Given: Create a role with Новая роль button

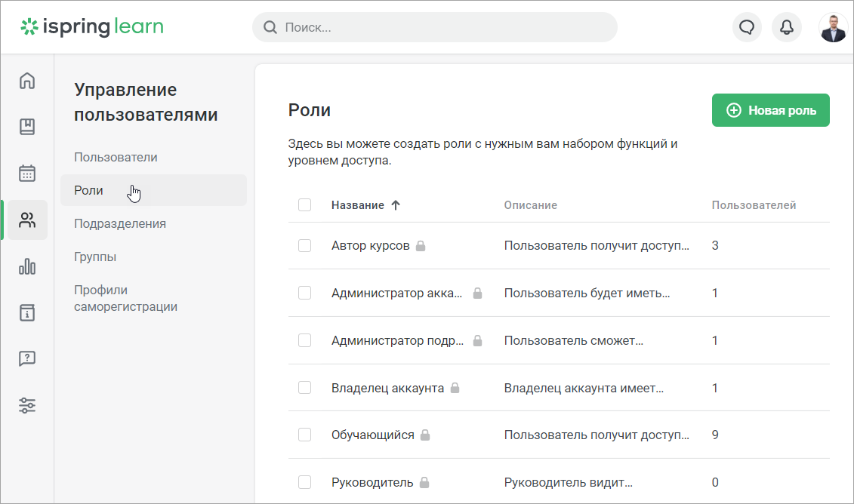Looking at the screenshot, I should 771,110.
